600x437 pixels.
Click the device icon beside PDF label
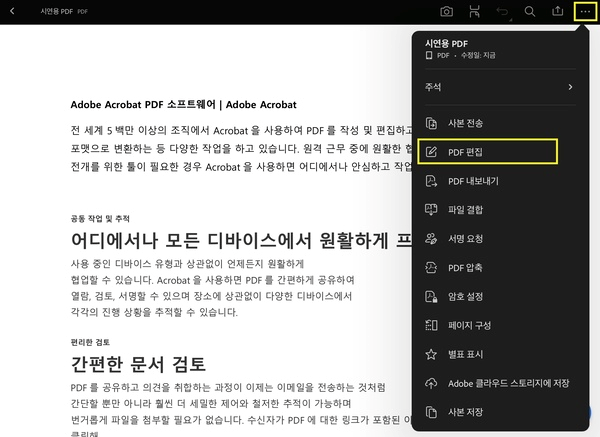coord(429,55)
